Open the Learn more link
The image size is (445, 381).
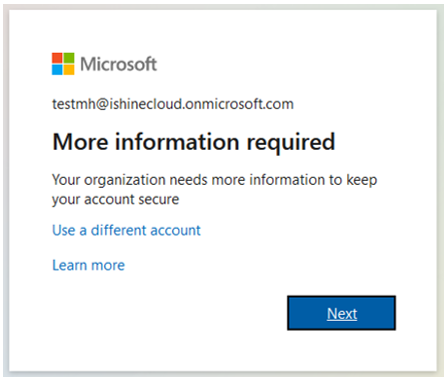[88, 265]
